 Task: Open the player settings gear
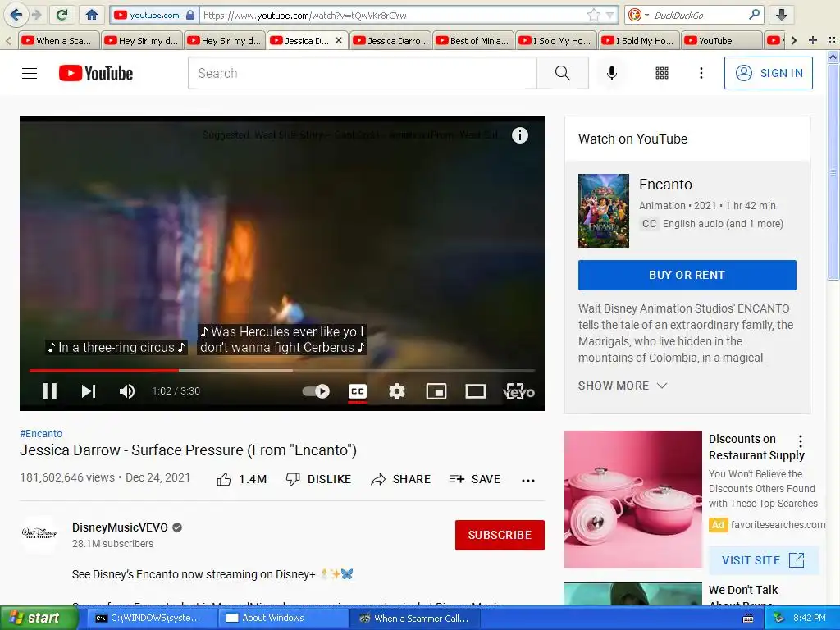[x=397, y=391]
